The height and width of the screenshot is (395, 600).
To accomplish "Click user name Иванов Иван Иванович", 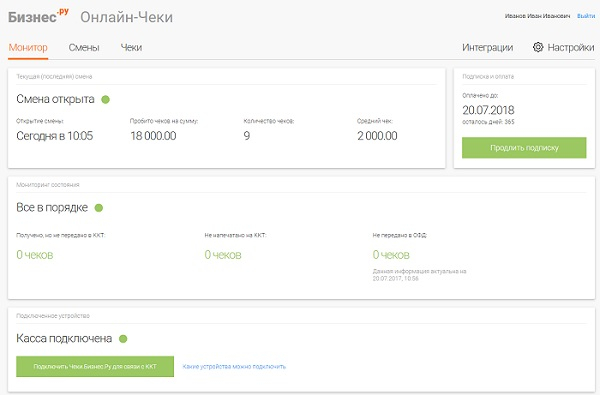I will pyautogui.click(x=537, y=16).
